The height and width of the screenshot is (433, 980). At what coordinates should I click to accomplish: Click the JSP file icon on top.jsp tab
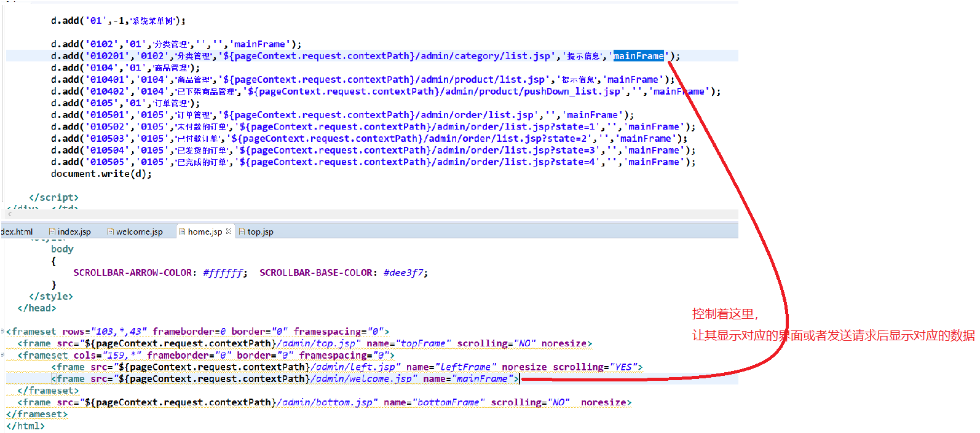tap(242, 232)
